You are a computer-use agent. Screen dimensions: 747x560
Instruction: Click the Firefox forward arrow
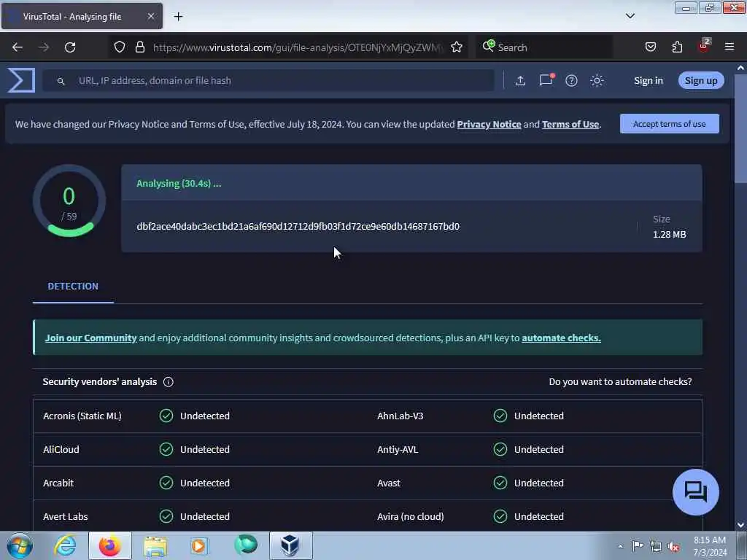(43, 47)
